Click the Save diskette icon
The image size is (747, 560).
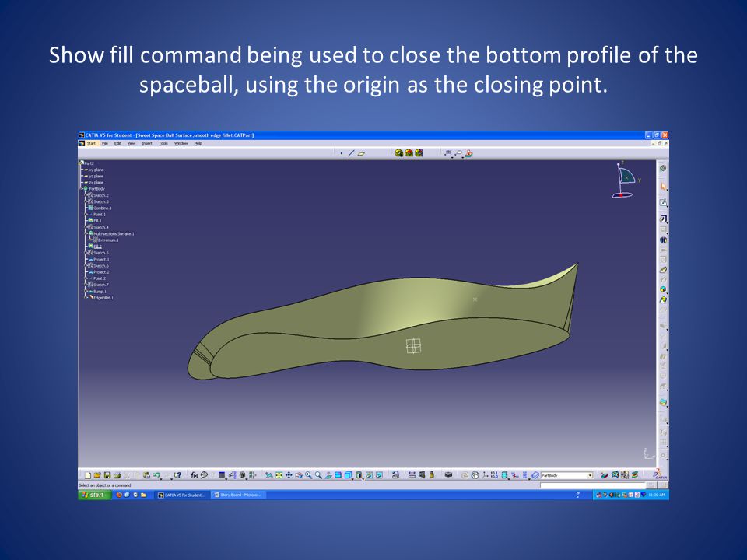107,475
